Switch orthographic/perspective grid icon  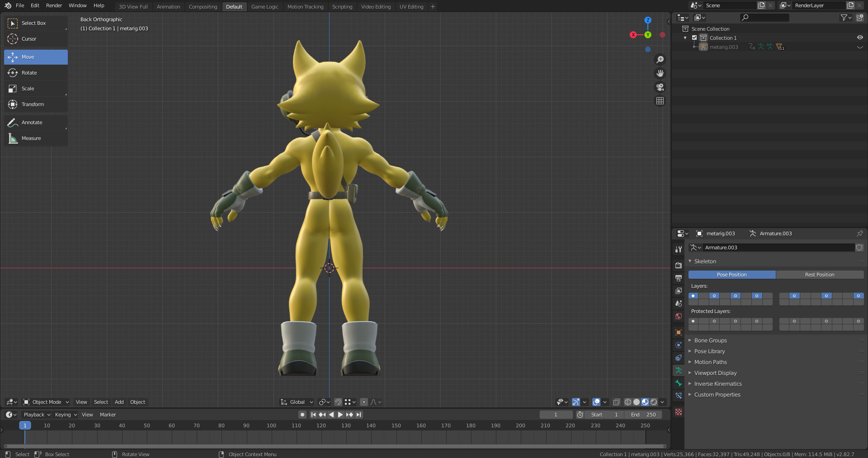pyautogui.click(x=660, y=101)
